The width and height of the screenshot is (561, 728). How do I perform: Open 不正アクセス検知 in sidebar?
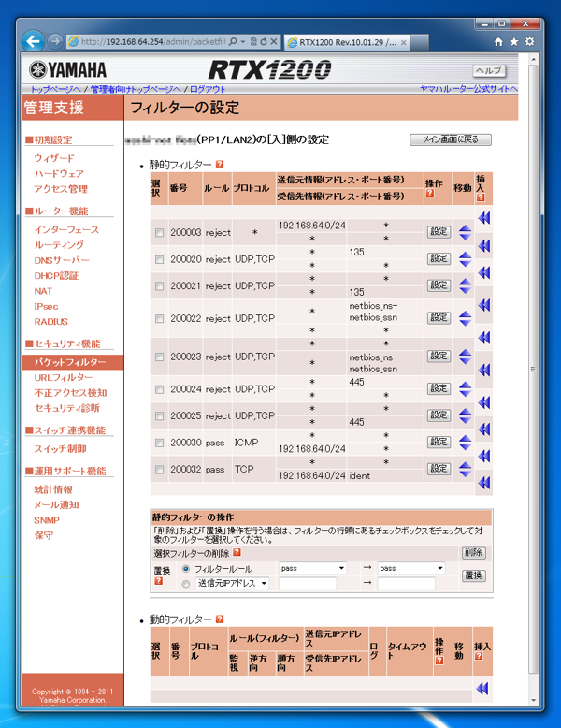click(x=70, y=393)
